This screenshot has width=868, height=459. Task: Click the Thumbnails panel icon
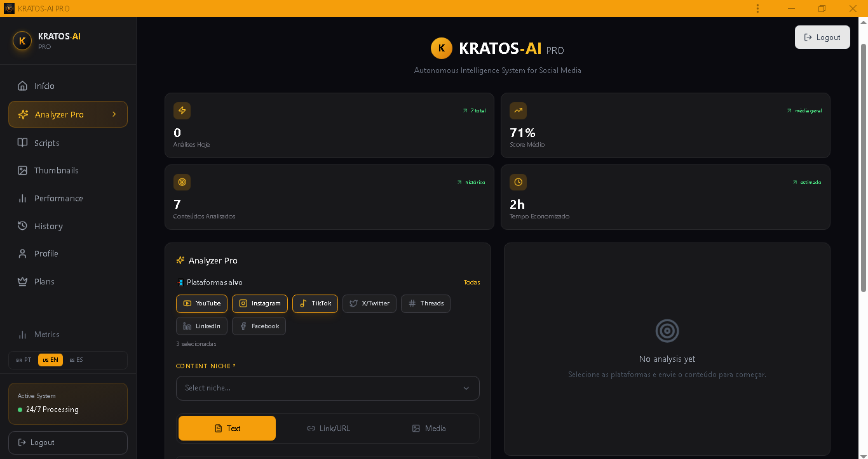pos(22,170)
